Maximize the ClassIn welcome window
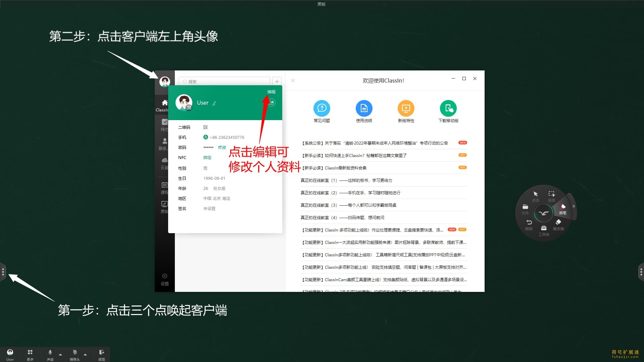This screenshot has width=644, height=362. click(x=464, y=79)
